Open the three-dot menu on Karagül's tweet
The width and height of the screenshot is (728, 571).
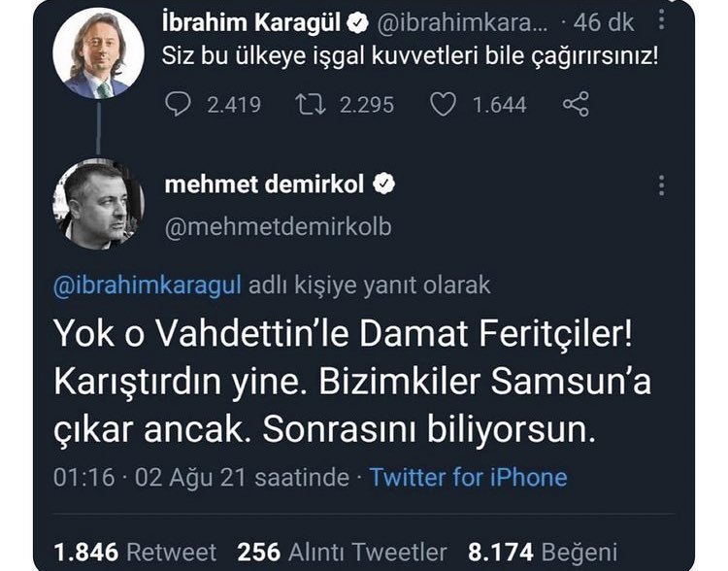[x=661, y=20]
